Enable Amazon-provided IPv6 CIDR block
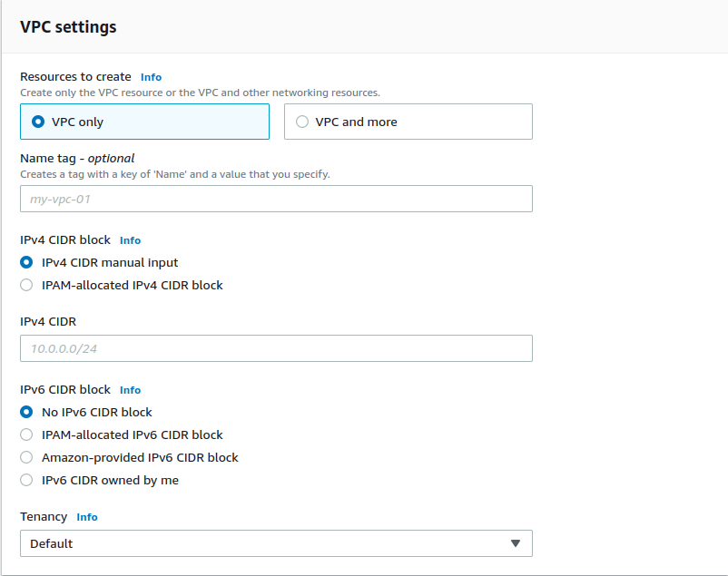The image size is (728, 576). (x=26, y=457)
